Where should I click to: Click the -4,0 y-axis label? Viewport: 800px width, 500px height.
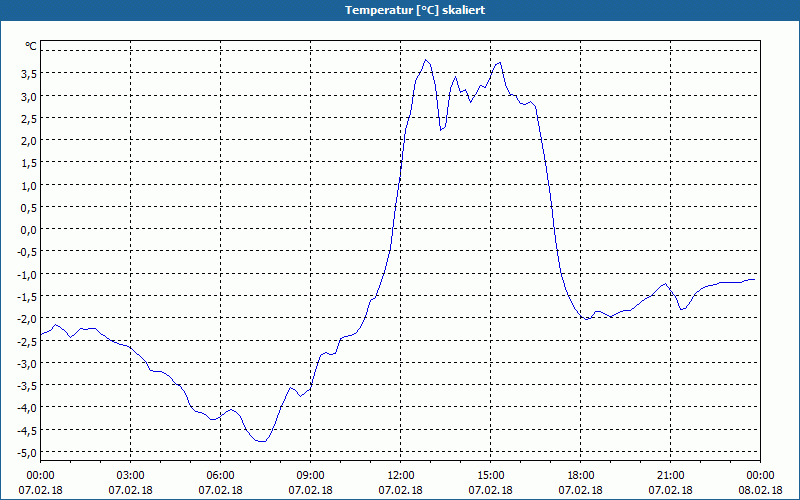(28, 408)
